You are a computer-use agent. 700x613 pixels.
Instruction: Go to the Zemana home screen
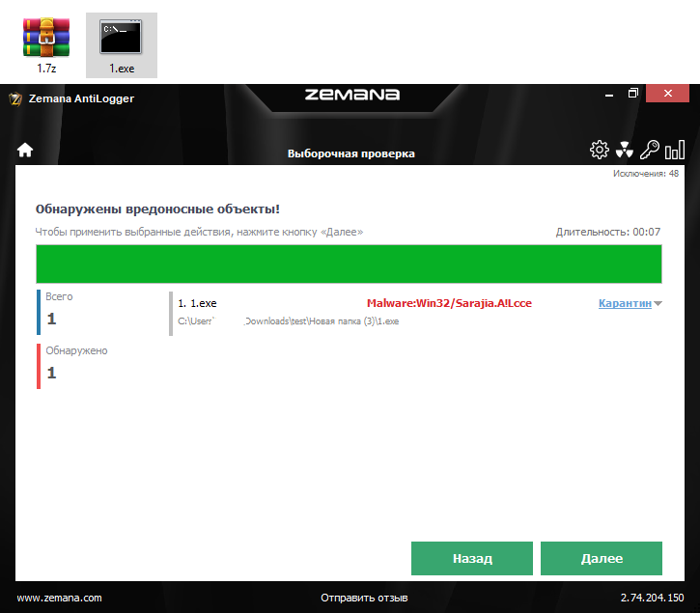pos(25,150)
